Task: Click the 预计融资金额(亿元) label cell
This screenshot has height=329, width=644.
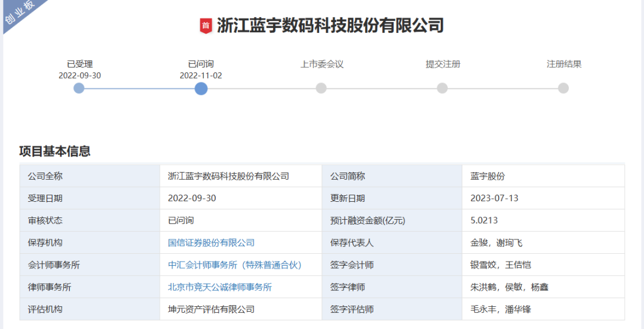Action: click(392, 220)
